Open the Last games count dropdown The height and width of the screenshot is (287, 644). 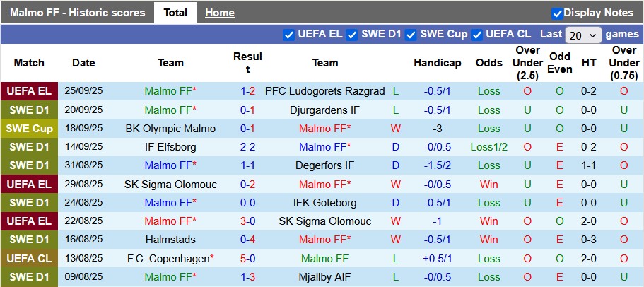coord(583,35)
